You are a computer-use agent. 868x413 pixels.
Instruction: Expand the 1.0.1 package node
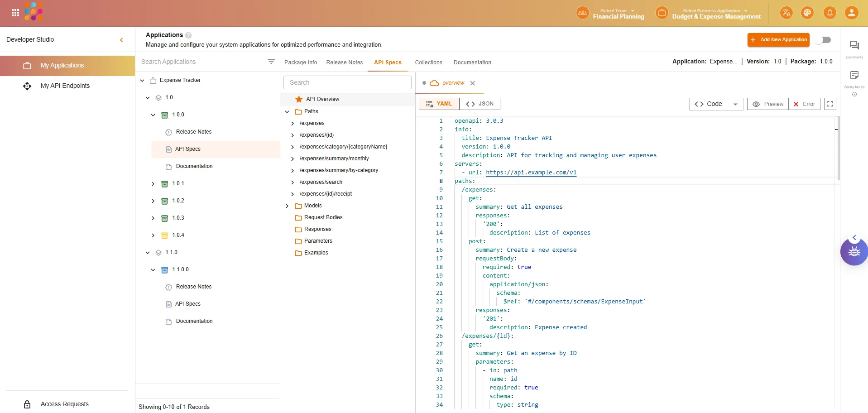tap(153, 184)
